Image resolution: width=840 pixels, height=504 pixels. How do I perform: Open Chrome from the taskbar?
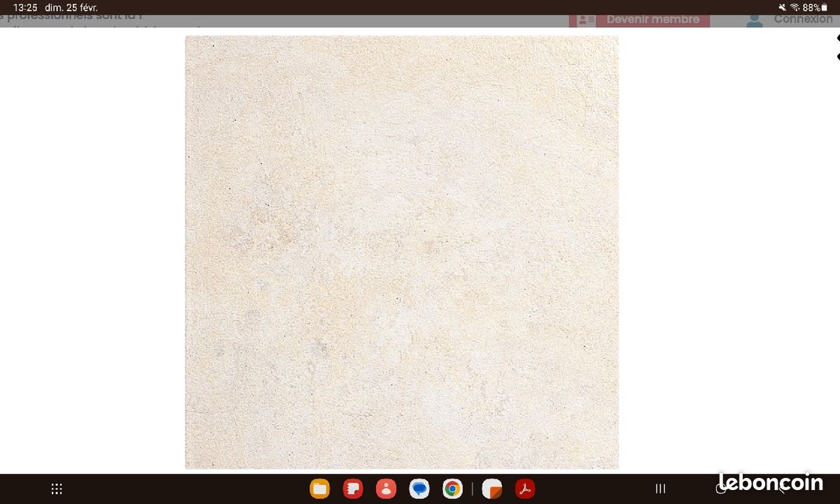click(x=452, y=489)
